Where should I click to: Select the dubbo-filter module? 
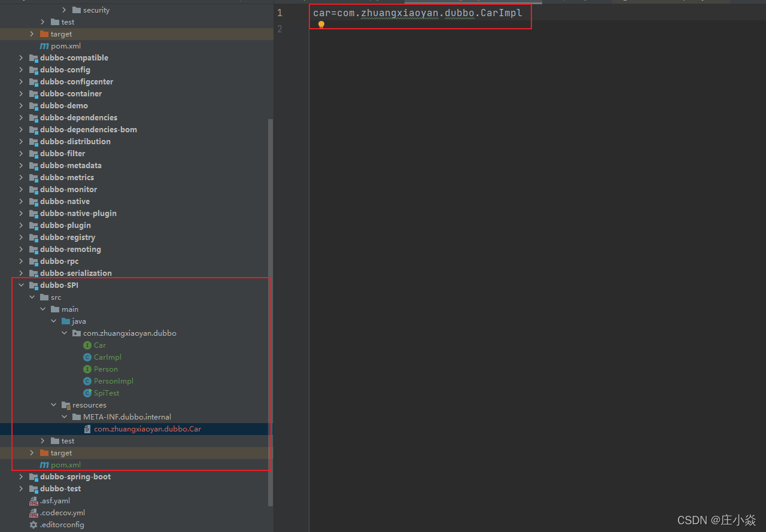(63, 154)
